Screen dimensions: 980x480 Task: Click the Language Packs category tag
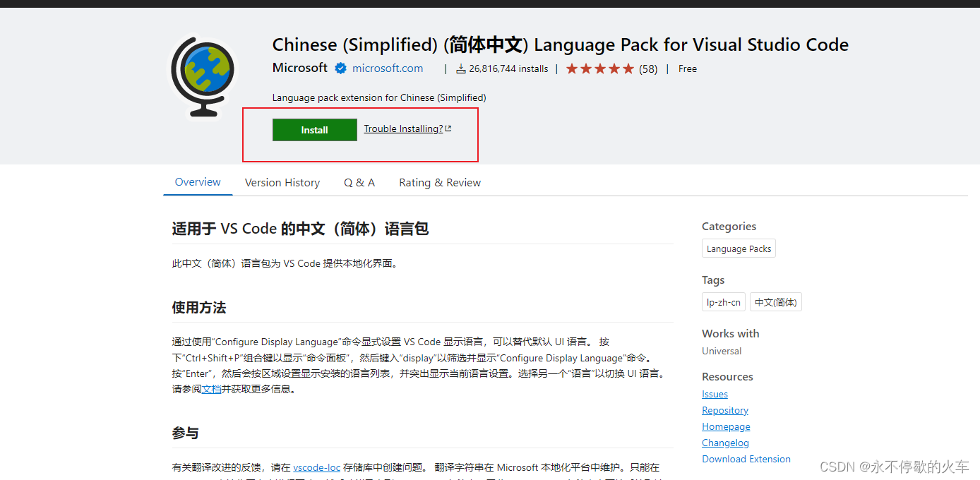(x=739, y=248)
